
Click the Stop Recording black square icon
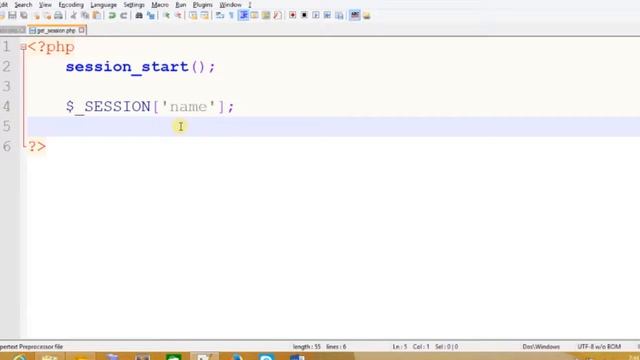pos(304,16)
